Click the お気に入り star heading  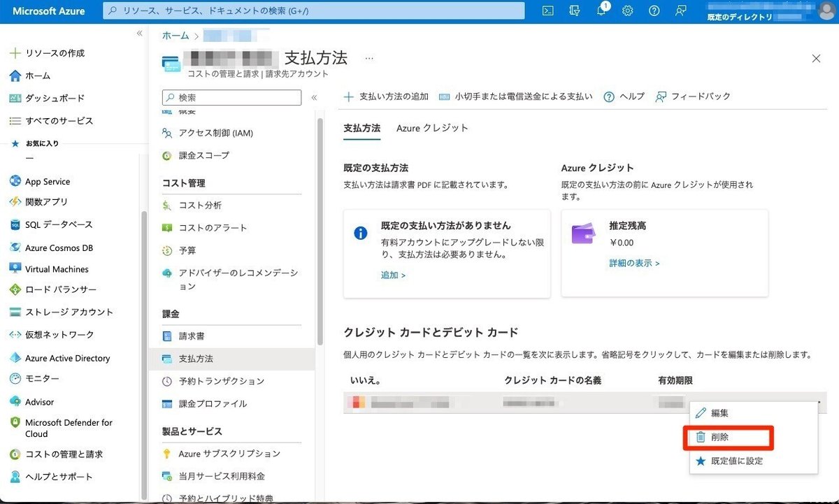pyautogui.click(x=35, y=143)
